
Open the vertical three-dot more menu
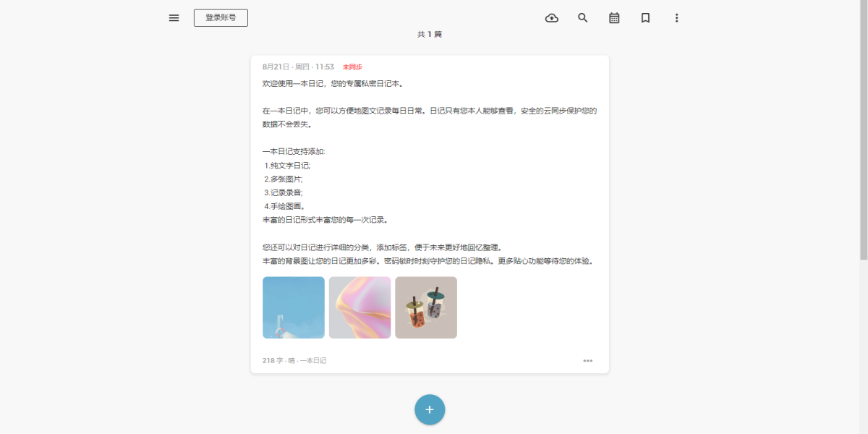click(677, 18)
